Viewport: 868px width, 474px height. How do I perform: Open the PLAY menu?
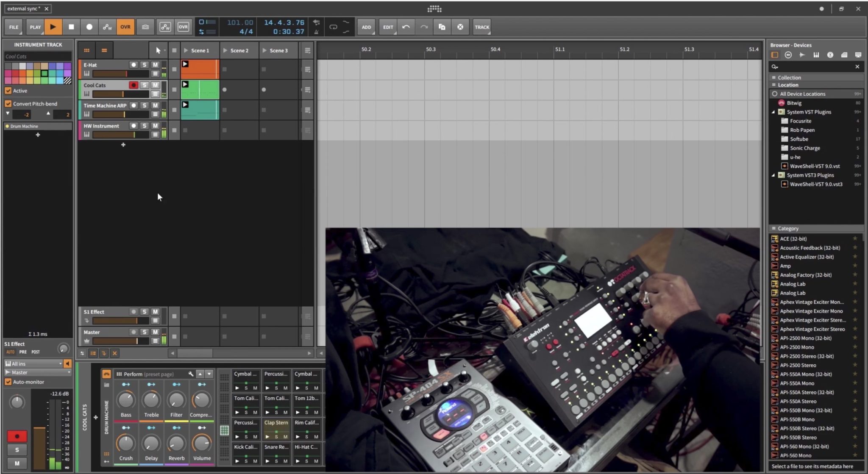(35, 27)
